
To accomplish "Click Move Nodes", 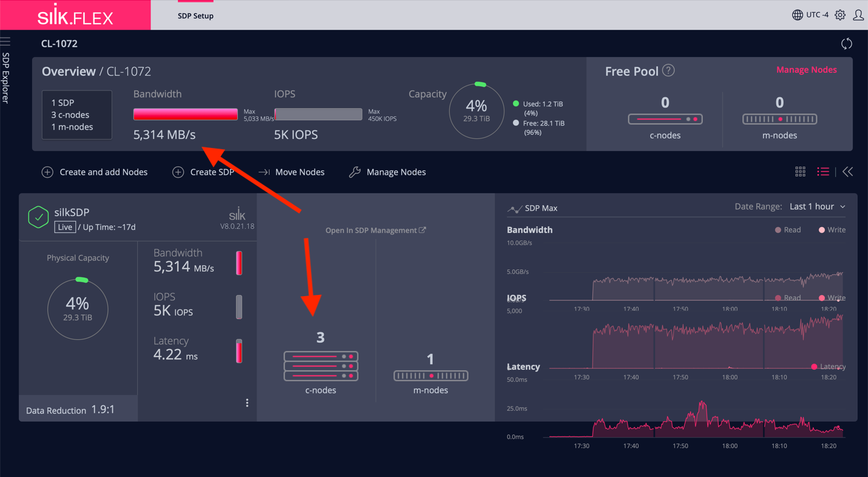I will (291, 172).
